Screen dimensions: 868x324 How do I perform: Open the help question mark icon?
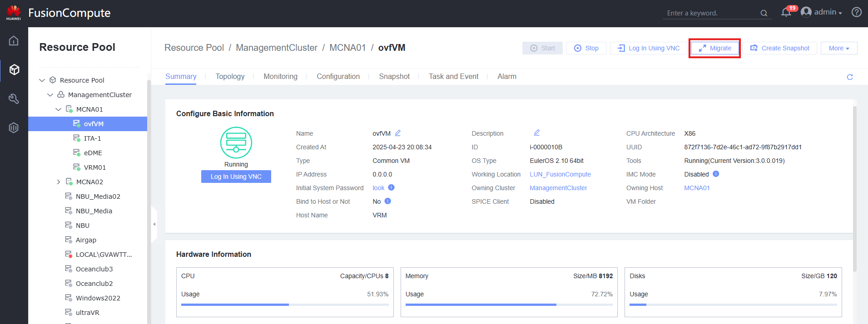856,12
